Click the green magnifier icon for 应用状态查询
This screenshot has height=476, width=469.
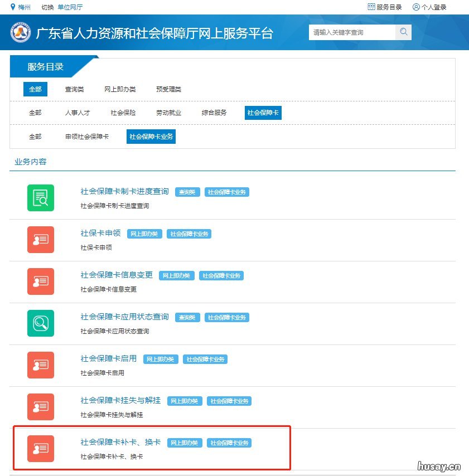coord(40,323)
